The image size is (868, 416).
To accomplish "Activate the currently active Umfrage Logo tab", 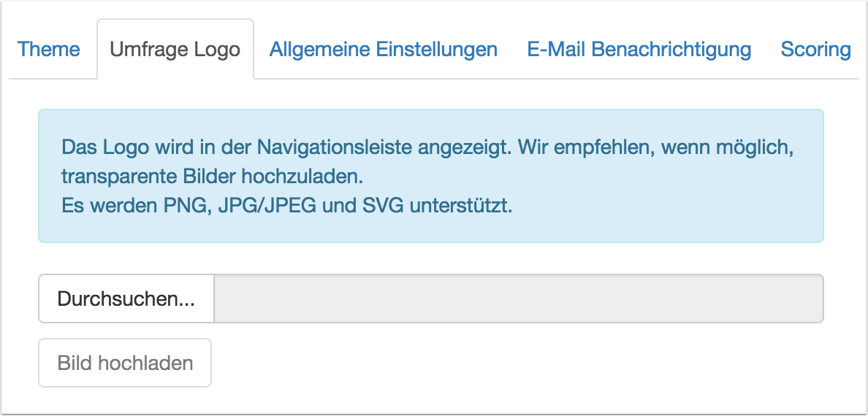I will pos(175,50).
